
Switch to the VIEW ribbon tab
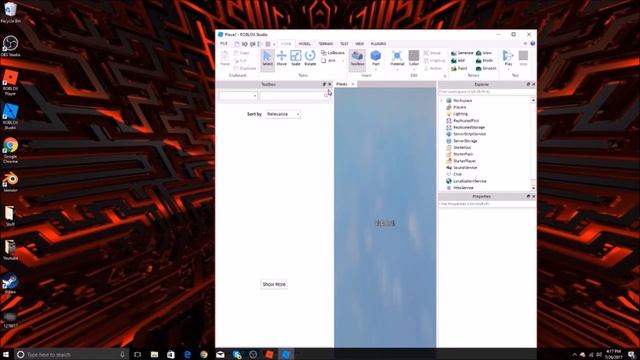(359, 44)
